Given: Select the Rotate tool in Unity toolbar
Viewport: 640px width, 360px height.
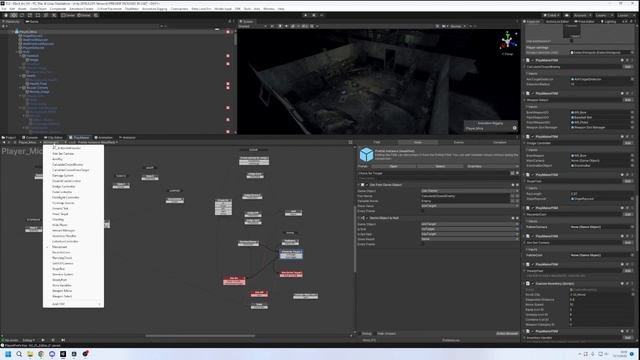Looking at the screenshot, I should click(22, 15).
